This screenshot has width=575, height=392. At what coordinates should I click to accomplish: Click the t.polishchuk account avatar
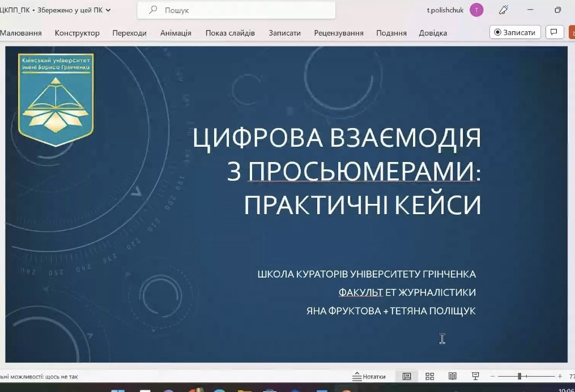[x=476, y=10]
